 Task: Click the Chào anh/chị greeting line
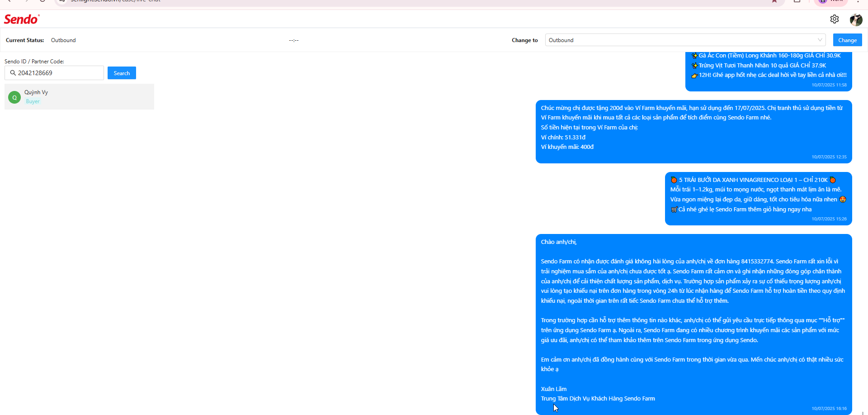(559, 242)
